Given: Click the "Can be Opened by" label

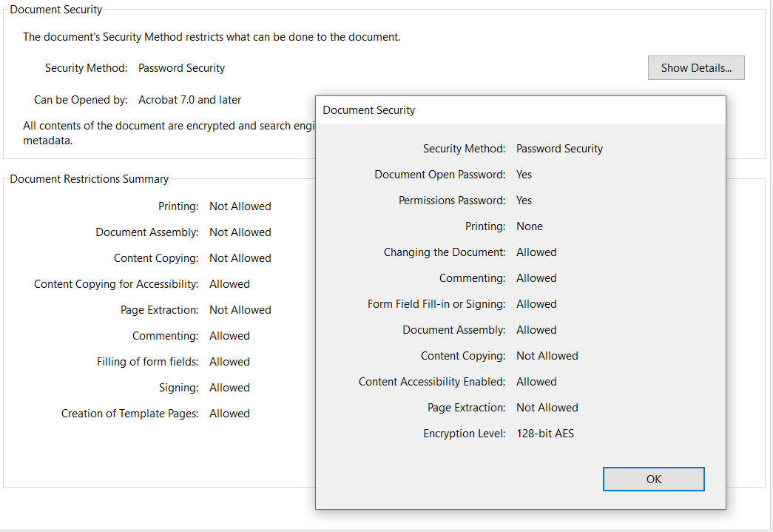Looking at the screenshot, I should pyautogui.click(x=81, y=100).
